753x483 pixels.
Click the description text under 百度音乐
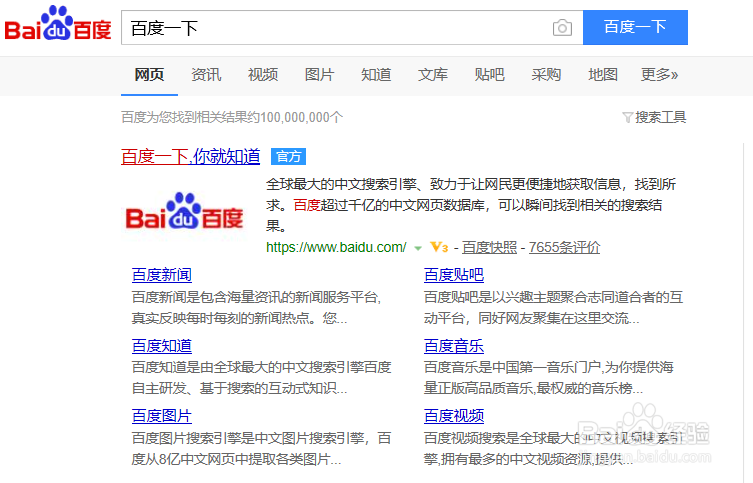(548, 378)
